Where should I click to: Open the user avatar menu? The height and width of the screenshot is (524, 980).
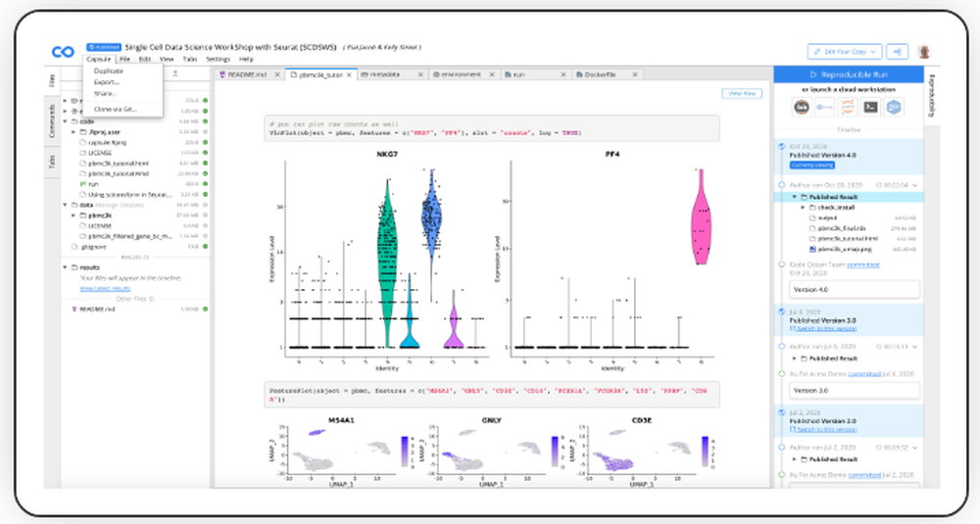point(924,52)
